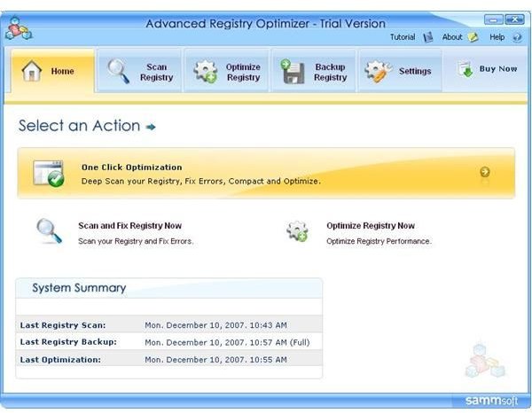Open the Backup Registry tab
Image resolution: width=532 pixels, height=413 pixels.
tap(314, 71)
